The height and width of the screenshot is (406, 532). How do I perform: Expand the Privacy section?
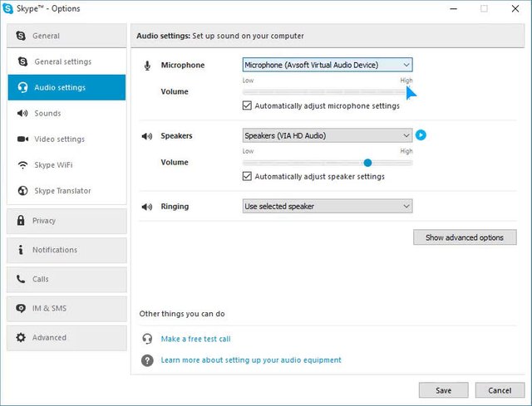[66, 221]
